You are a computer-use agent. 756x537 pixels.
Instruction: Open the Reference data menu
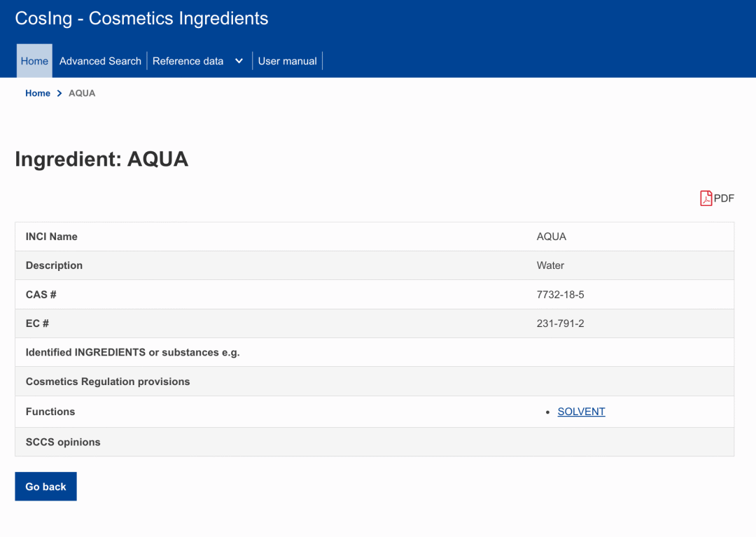click(x=188, y=61)
